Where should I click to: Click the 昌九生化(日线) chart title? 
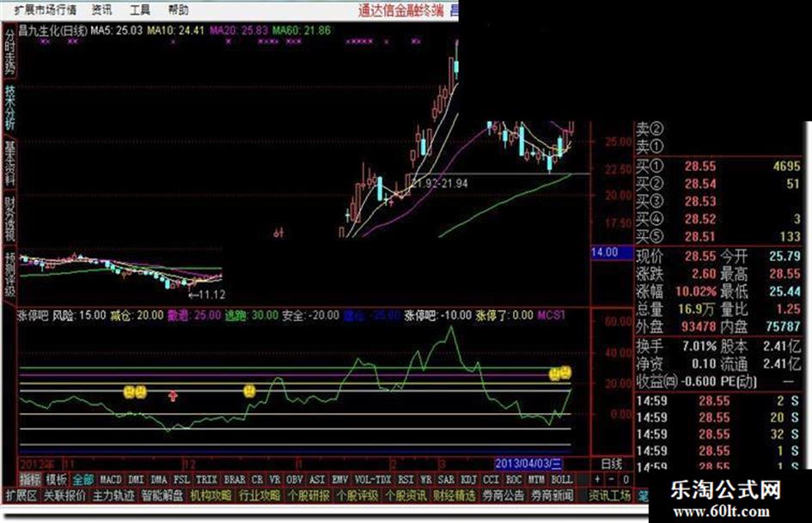point(52,31)
